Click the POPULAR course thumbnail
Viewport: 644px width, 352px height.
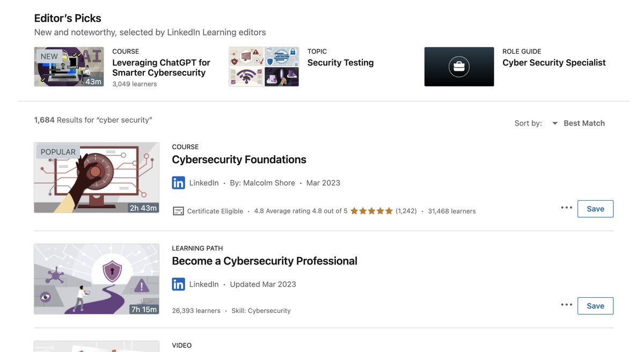pos(97,178)
